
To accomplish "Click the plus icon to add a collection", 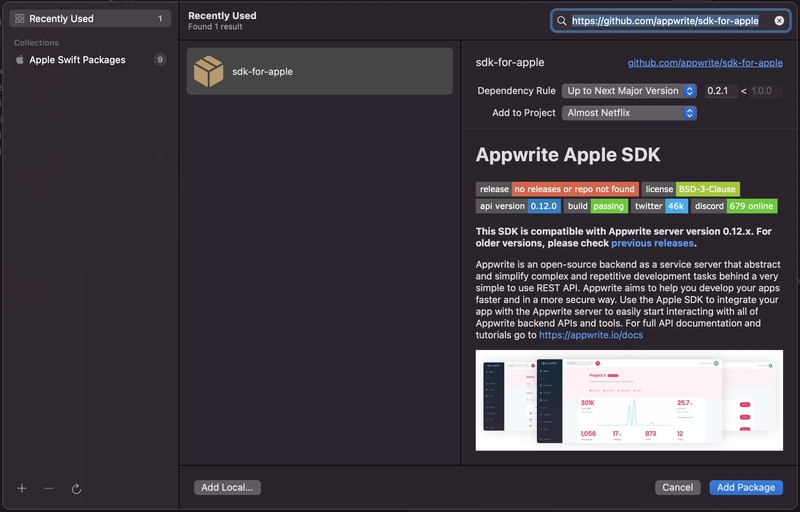I will point(22,489).
